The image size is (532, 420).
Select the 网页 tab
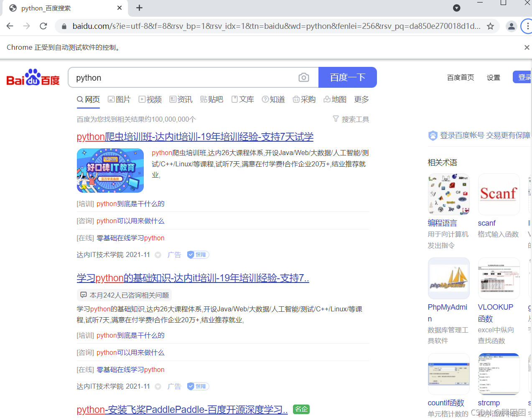tap(88, 99)
